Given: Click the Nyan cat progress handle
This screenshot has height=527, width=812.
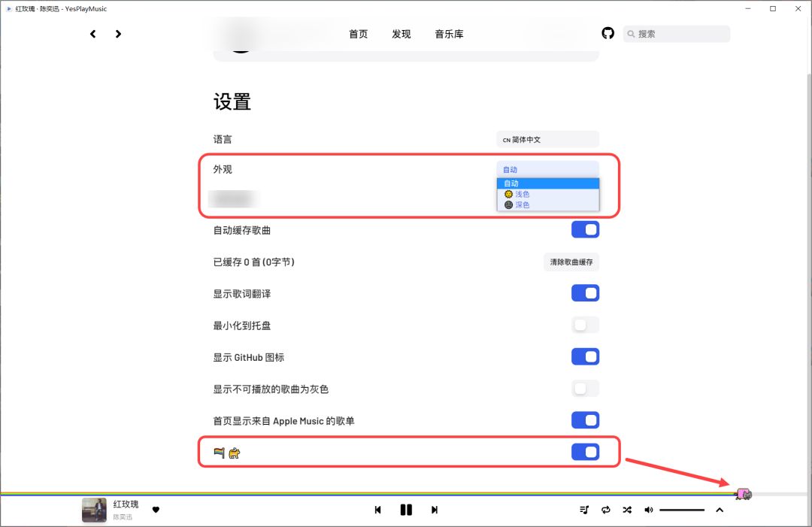Looking at the screenshot, I should pos(744,495).
